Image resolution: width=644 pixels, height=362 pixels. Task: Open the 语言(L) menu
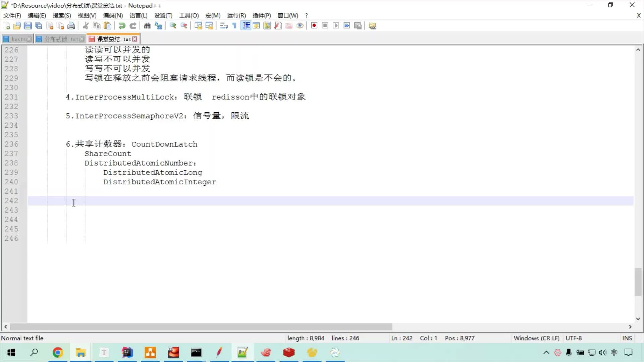139,15
